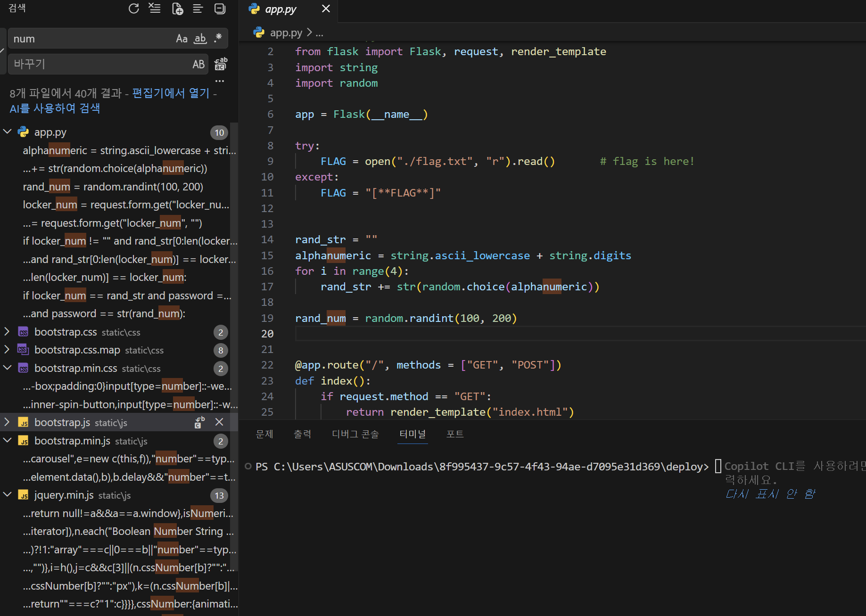Dismiss bootstrap.js search result
866x616 pixels.
[219, 422]
